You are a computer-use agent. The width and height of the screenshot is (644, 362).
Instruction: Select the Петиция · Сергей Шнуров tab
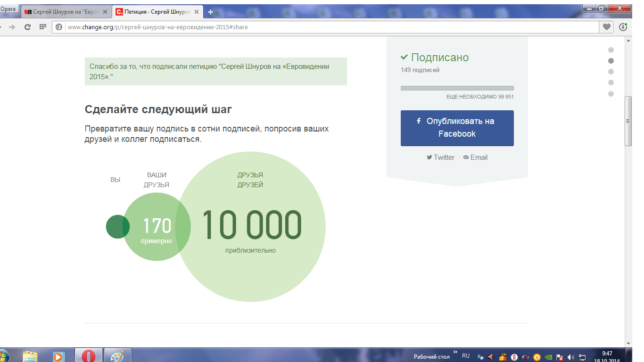tap(157, 12)
